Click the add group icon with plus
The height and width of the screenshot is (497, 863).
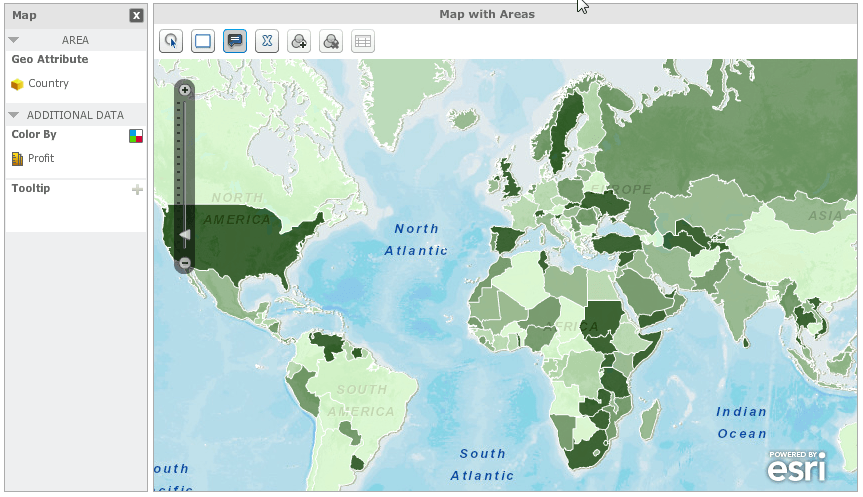click(299, 41)
